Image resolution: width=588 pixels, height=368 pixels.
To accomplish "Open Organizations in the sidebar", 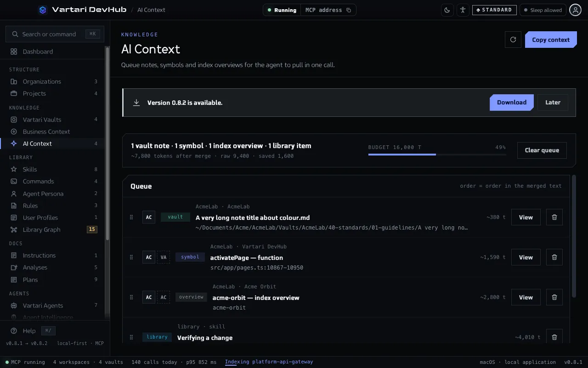I will [52, 81].
